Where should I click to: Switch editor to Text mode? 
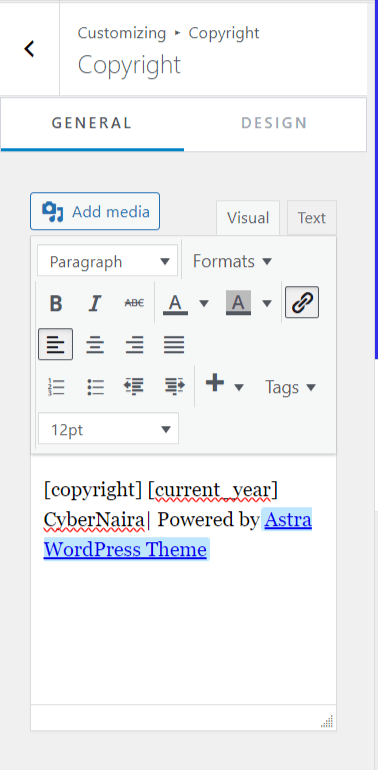[312, 218]
